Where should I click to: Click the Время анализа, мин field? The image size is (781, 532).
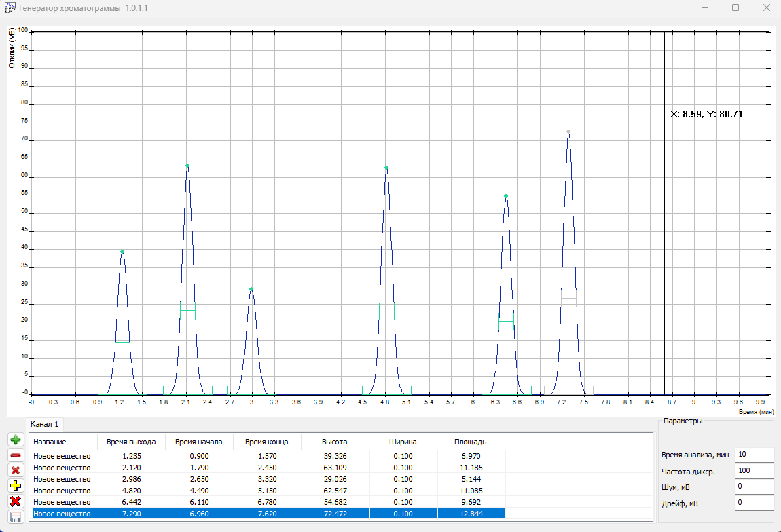click(x=754, y=455)
